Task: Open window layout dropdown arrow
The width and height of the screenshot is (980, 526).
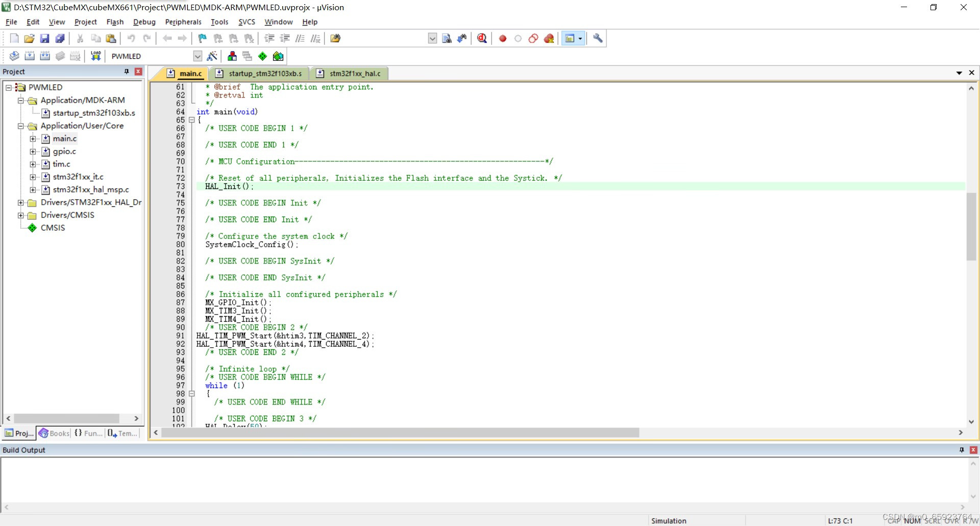Action: pos(580,38)
